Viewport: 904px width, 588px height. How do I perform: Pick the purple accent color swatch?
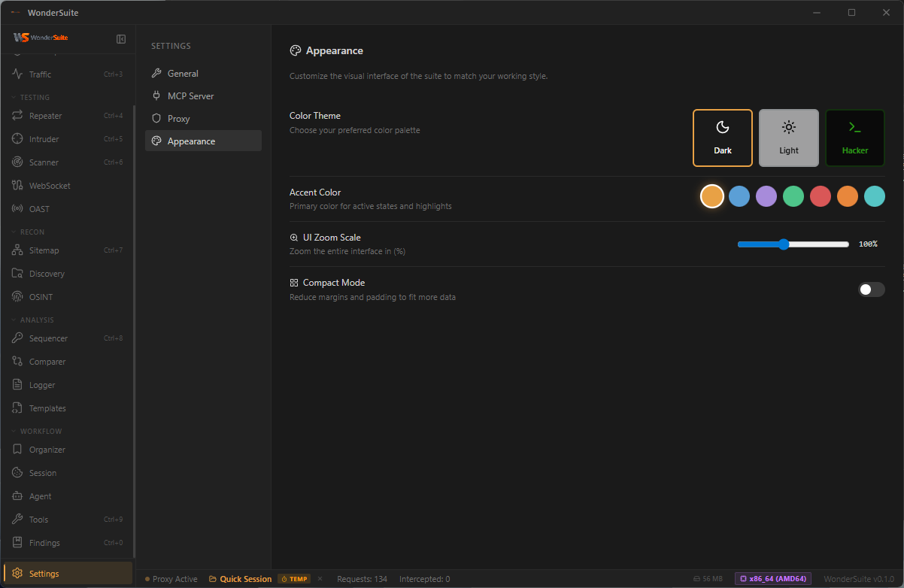pos(766,196)
